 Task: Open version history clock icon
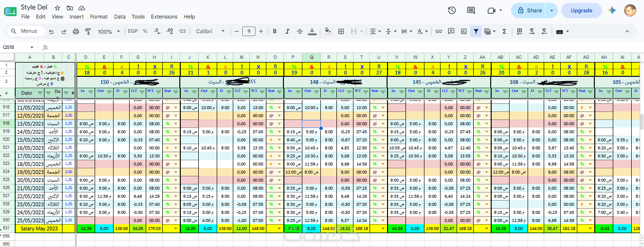pos(451,10)
